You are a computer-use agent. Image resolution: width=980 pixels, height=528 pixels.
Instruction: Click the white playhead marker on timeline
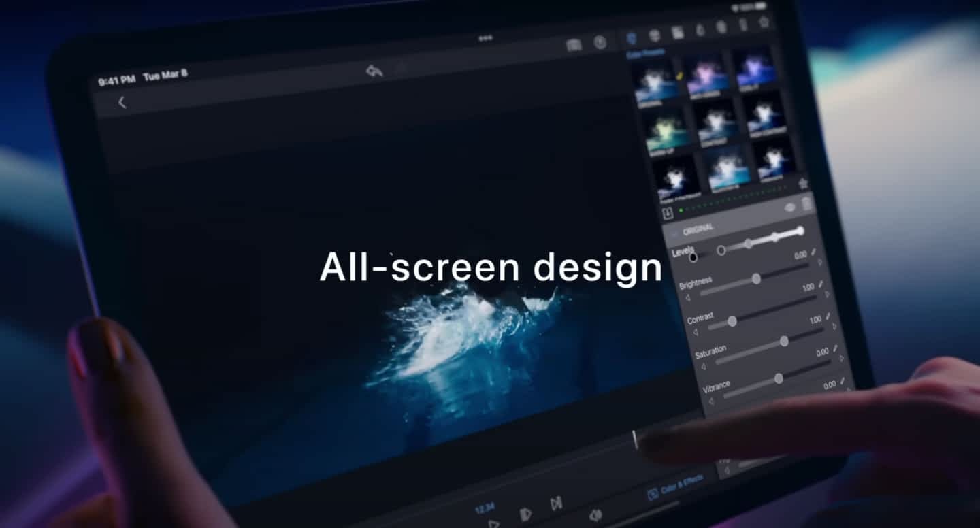634,440
